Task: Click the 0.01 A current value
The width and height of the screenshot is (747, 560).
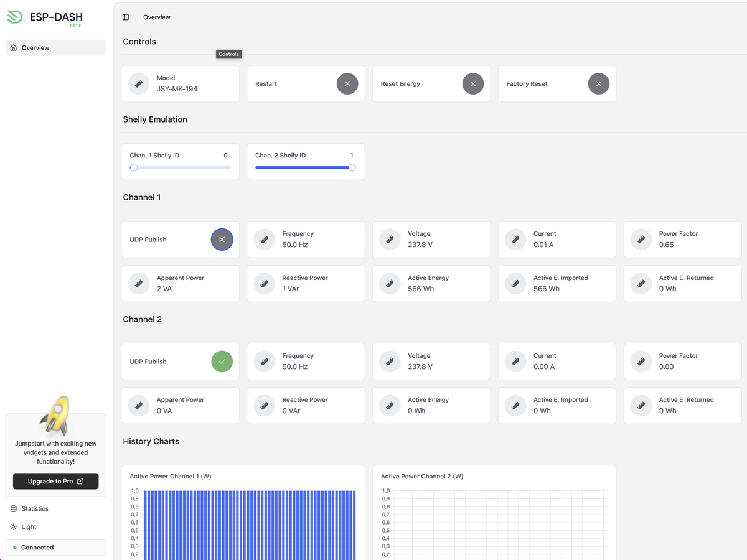Action: [x=543, y=245]
